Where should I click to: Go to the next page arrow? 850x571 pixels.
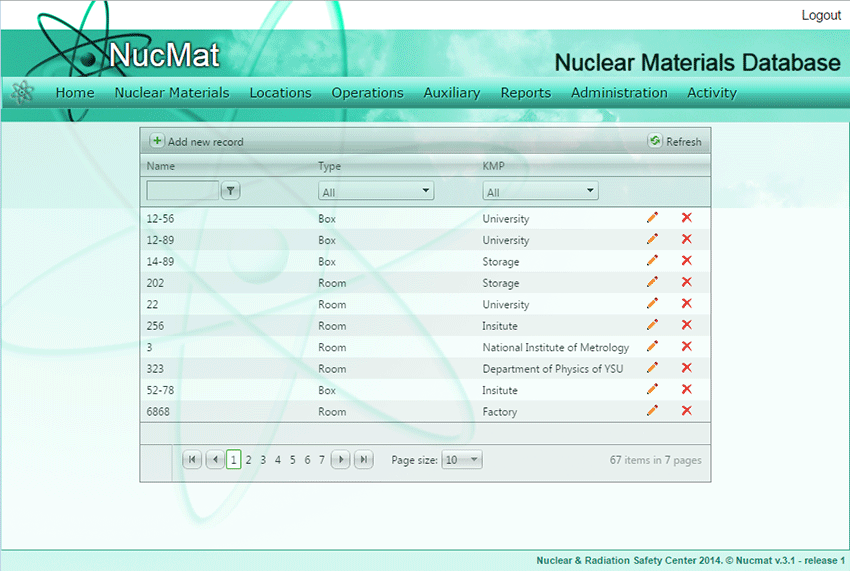point(341,460)
